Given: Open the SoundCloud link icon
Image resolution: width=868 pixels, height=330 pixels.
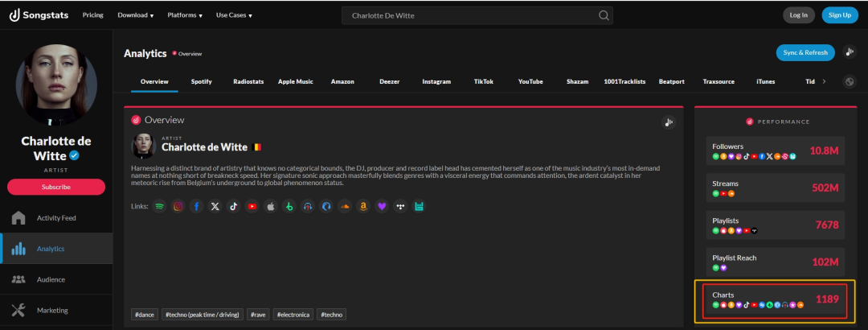Looking at the screenshot, I should tap(345, 206).
